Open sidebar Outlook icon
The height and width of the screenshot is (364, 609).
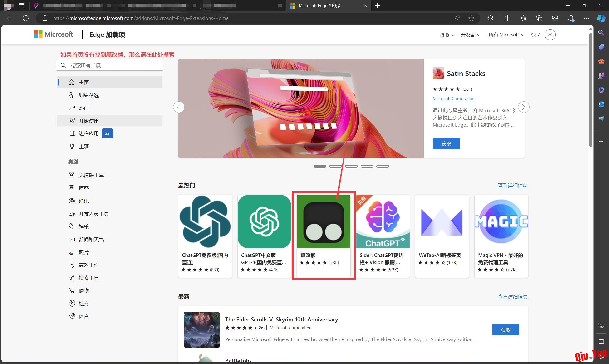point(601,104)
